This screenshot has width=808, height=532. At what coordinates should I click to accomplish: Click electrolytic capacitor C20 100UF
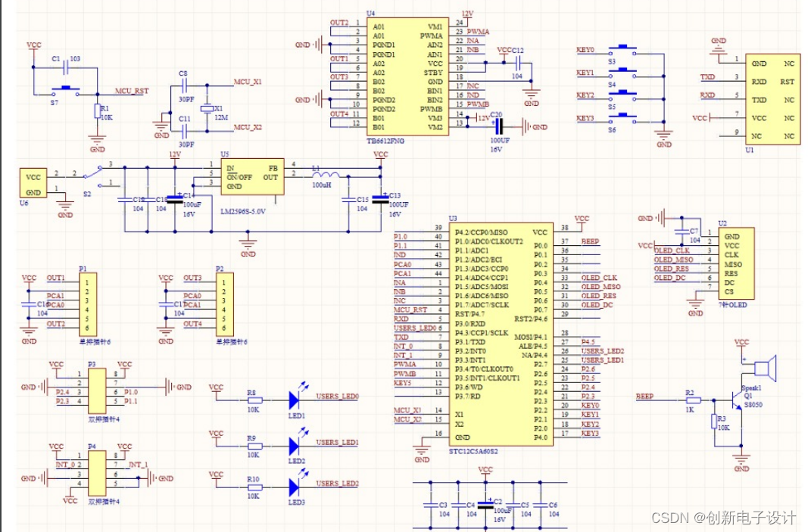(498, 126)
